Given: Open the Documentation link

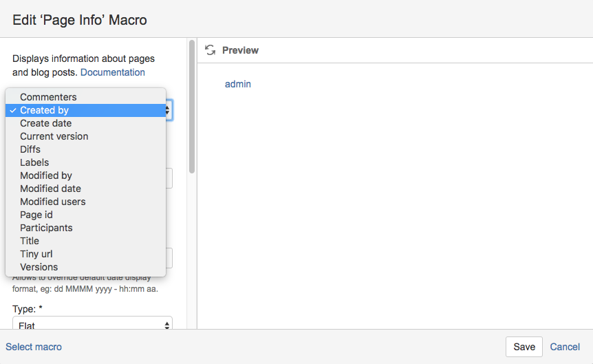Looking at the screenshot, I should click(112, 72).
